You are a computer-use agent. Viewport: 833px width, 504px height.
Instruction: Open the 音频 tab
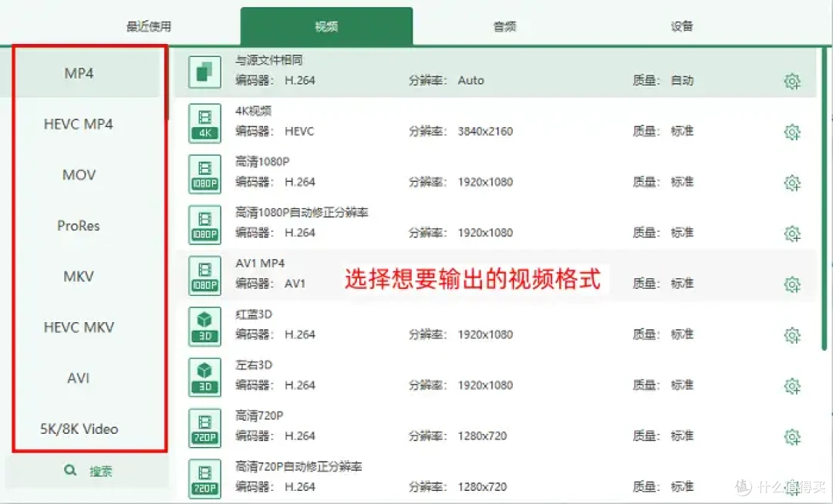pos(504,26)
